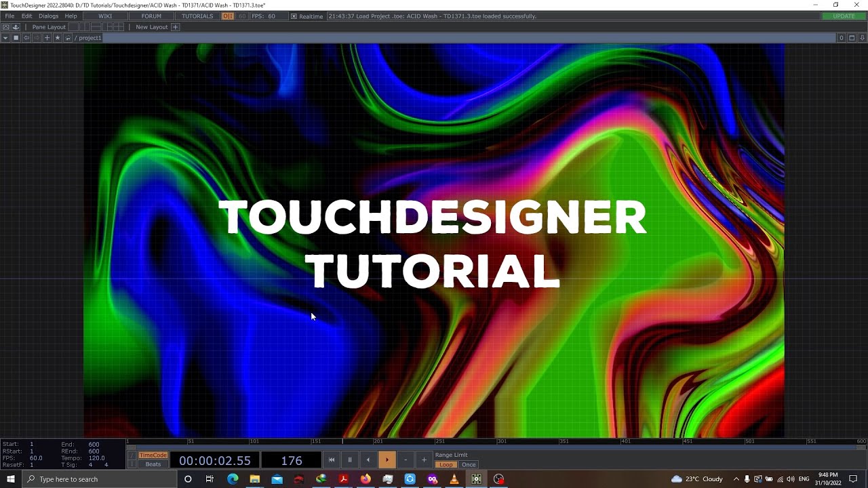Screen dimensions: 868x488
Task: Select the three-pane layout icon
Action: [x=107, y=27]
